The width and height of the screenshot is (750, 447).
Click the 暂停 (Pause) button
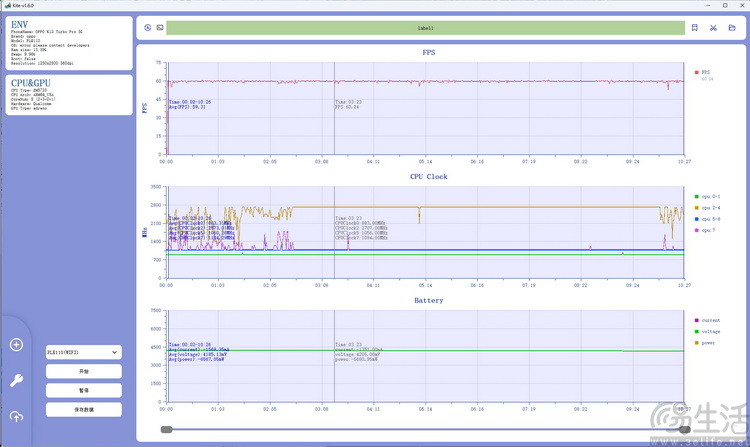pos(84,390)
